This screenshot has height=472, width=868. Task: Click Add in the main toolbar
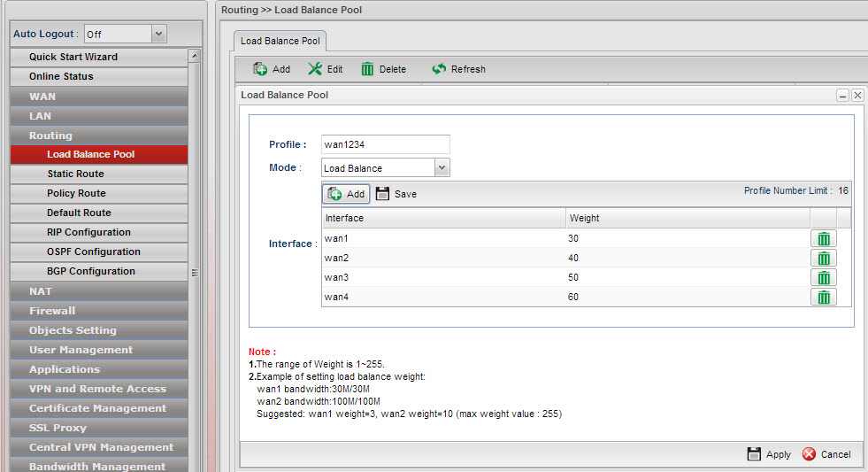pyautogui.click(x=272, y=69)
